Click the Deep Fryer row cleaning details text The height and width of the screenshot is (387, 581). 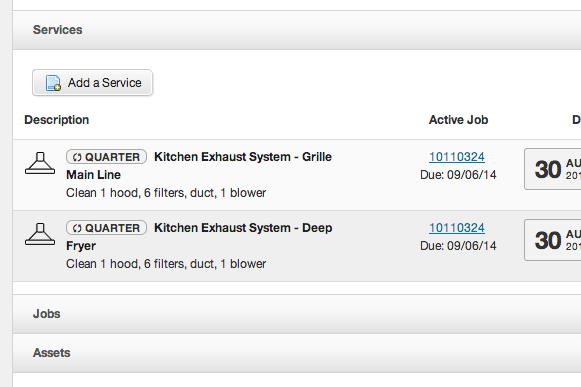(x=166, y=264)
